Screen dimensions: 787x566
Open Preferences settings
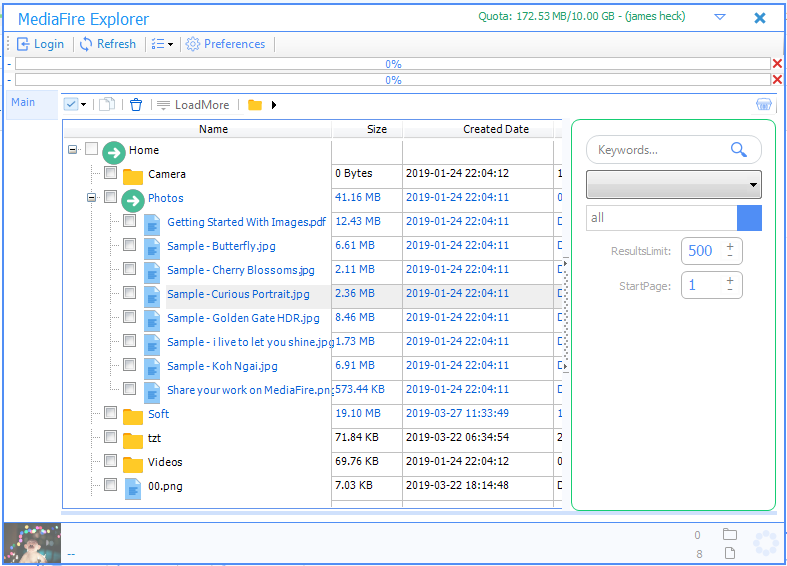tap(225, 44)
